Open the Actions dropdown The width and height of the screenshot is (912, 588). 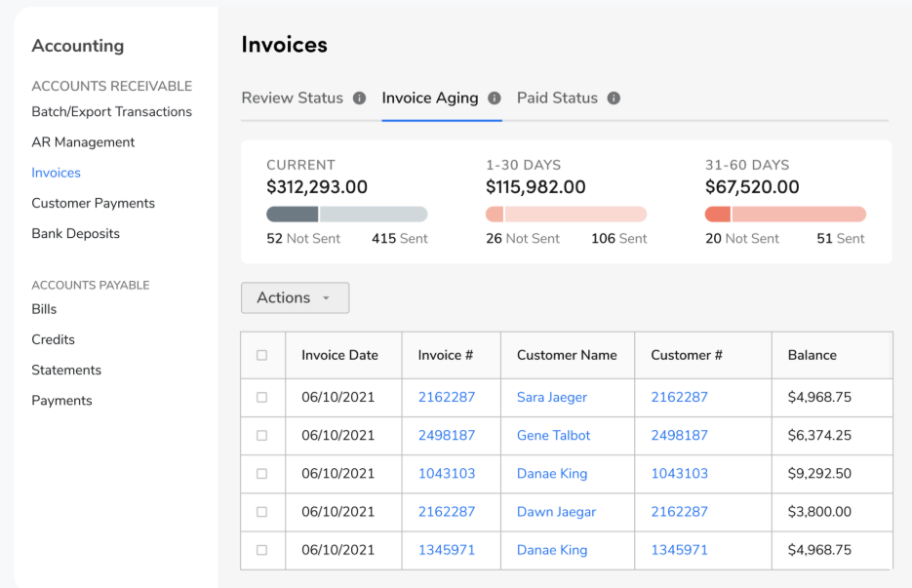295,297
